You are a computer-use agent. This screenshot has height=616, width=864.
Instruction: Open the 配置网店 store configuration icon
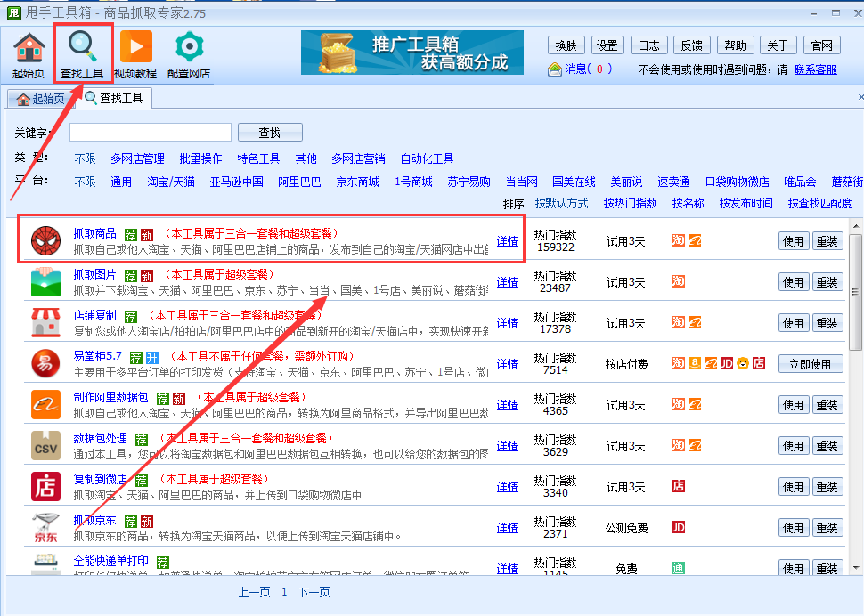click(x=189, y=54)
